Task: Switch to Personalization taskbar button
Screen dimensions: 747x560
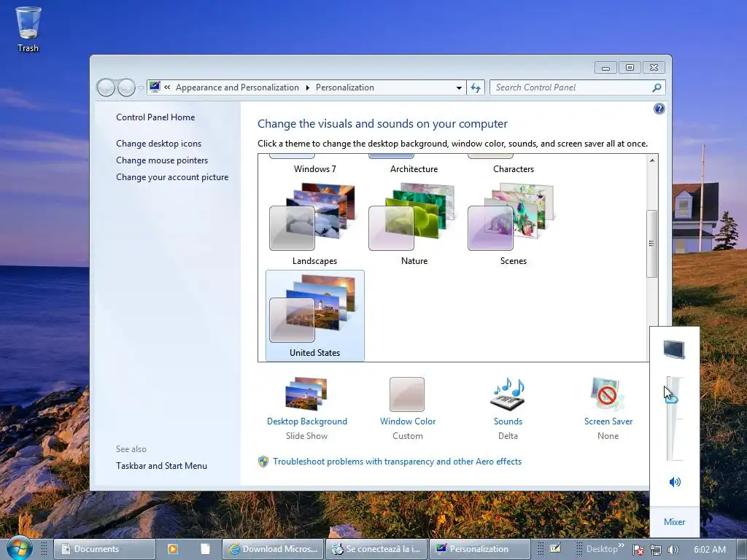Action: tap(480, 549)
